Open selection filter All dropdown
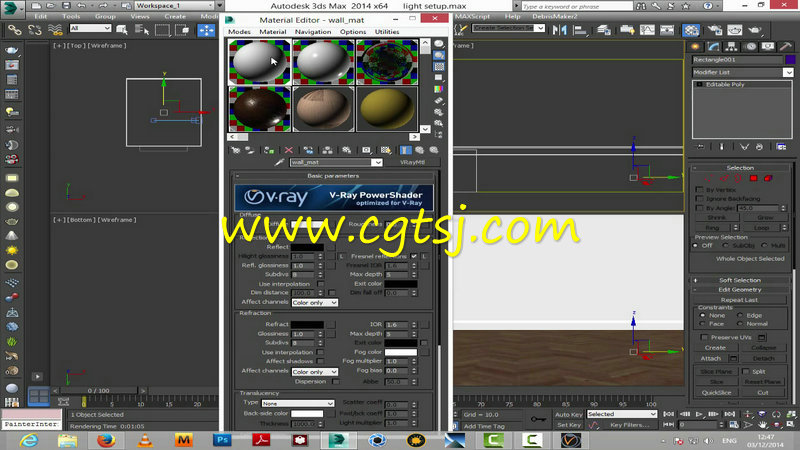 [x=90, y=28]
